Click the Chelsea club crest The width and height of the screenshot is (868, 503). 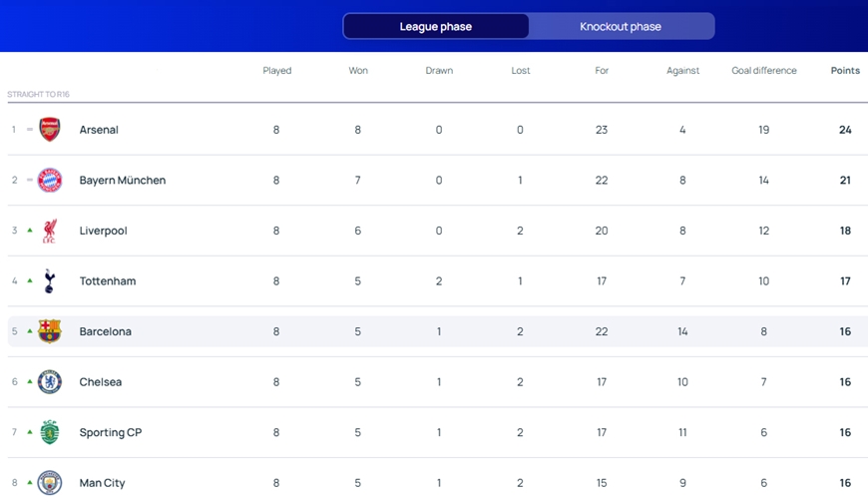click(50, 382)
